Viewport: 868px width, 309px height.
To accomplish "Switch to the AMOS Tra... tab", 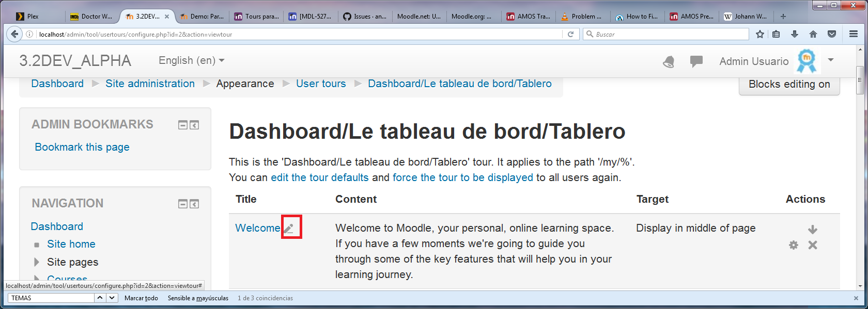I will [529, 17].
